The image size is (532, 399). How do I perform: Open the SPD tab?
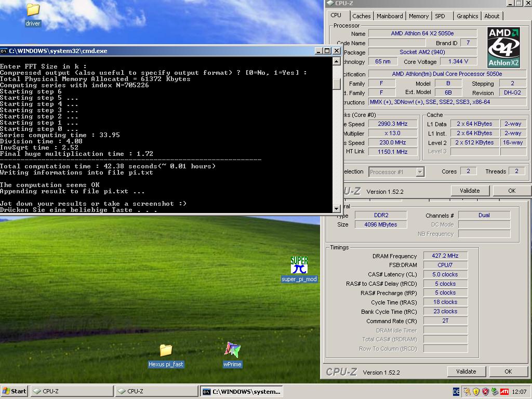pos(440,16)
